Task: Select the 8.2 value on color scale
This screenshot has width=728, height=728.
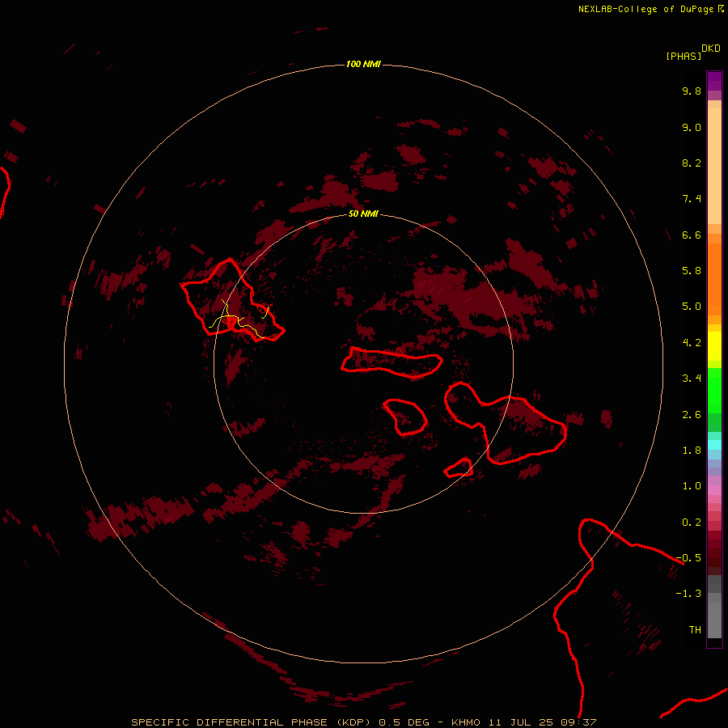Action: point(692,163)
